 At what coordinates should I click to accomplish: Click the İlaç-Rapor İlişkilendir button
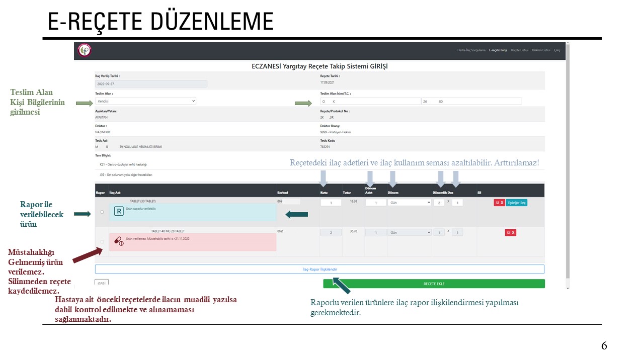click(x=319, y=269)
